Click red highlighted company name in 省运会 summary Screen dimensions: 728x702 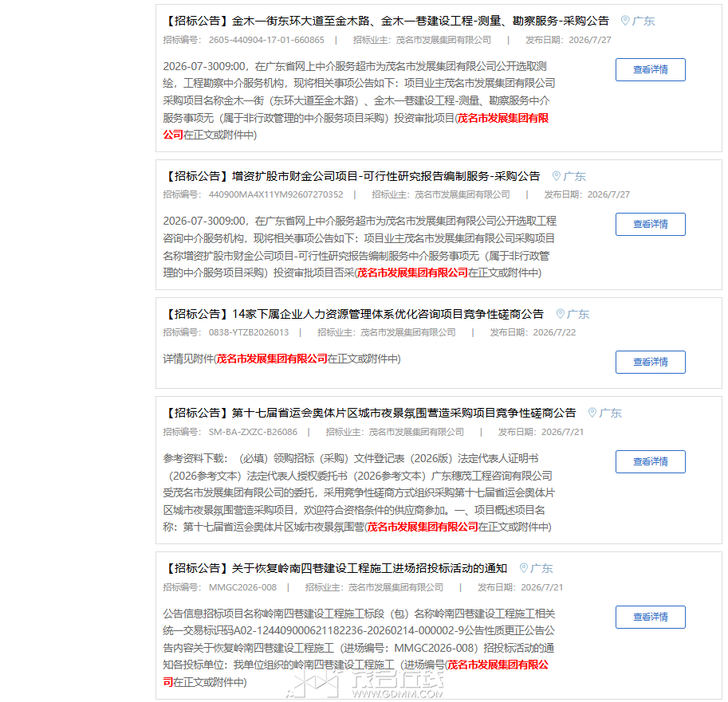pos(423,527)
